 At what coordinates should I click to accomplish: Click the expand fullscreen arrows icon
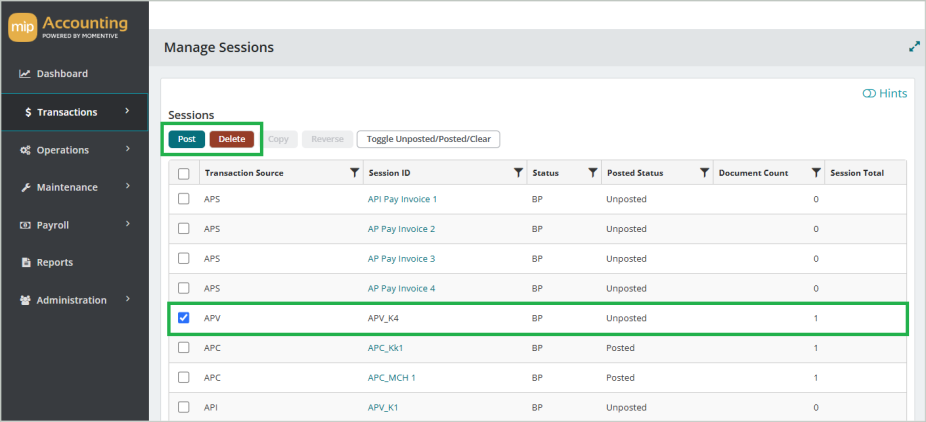point(914,47)
